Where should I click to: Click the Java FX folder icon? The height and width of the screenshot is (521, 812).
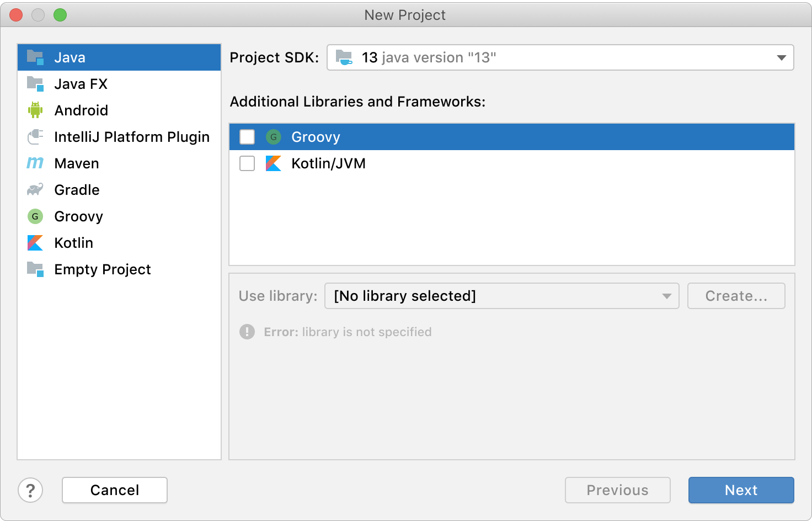pyautogui.click(x=35, y=84)
